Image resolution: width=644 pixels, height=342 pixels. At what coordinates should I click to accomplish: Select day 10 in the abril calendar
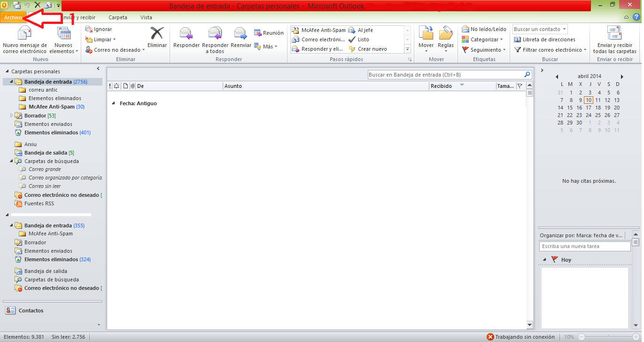[589, 100]
